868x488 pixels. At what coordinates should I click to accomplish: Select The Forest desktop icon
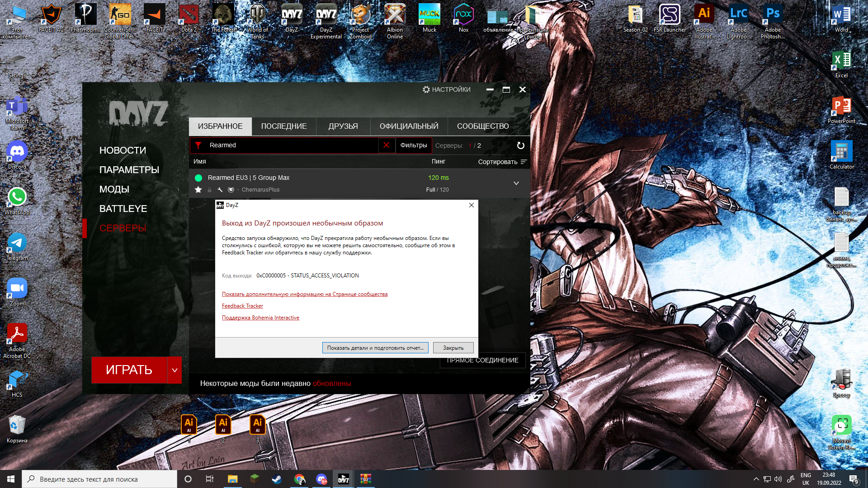click(223, 19)
